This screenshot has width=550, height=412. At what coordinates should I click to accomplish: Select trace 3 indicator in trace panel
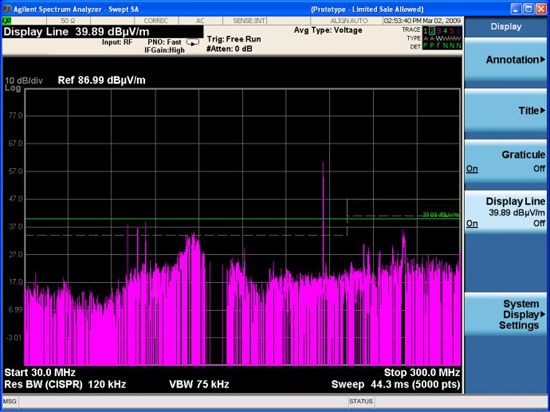[x=439, y=31]
